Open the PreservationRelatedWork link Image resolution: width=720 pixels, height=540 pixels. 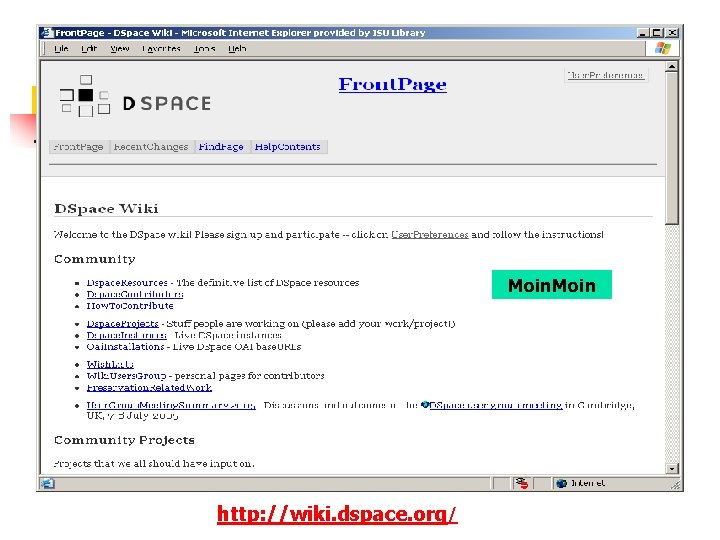pyautogui.click(x=149, y=388)
